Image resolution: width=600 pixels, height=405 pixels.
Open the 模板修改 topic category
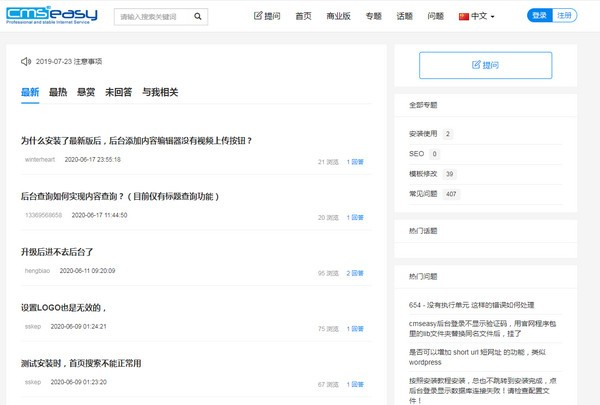coord(423,173)
